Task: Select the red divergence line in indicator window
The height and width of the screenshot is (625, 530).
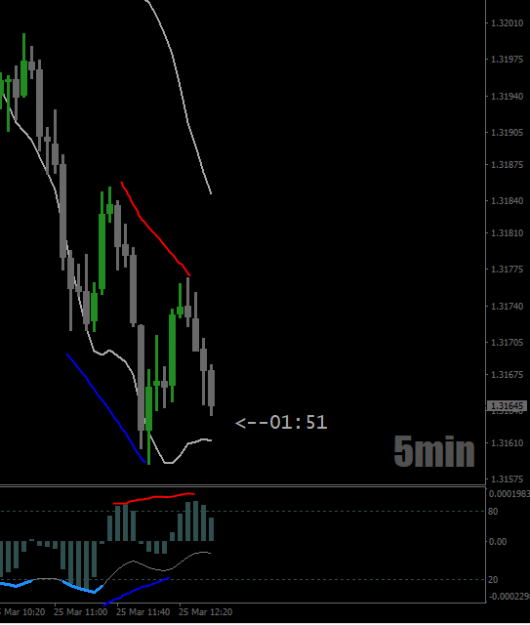Action: click(x=154, y=498)
